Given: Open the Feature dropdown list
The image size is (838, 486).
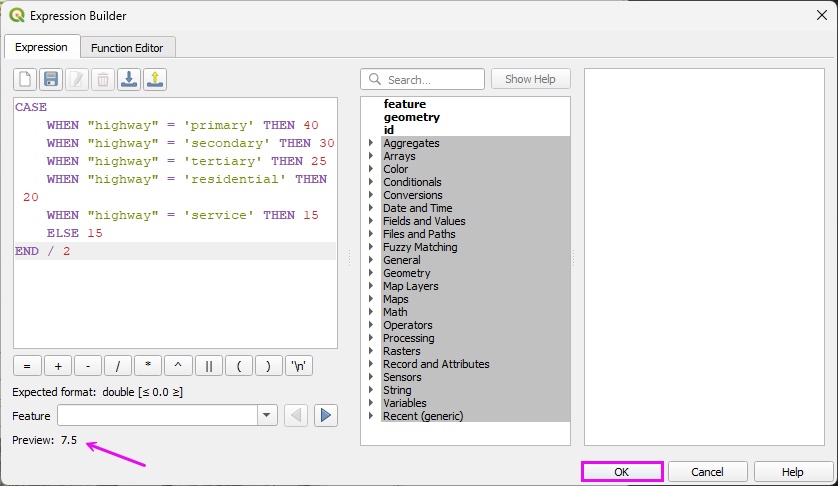Looking at the screenshot, I should [267, 415].
